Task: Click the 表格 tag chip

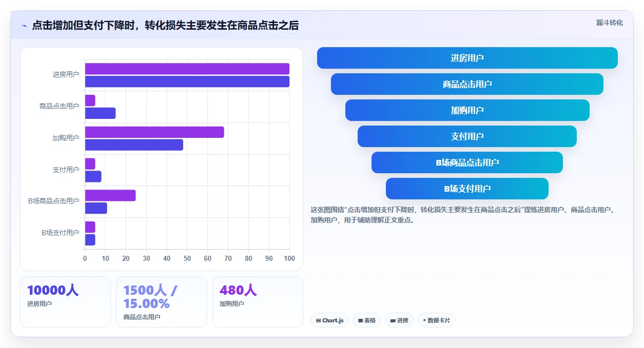Action: pyautogui.click(x=366, y=320)
